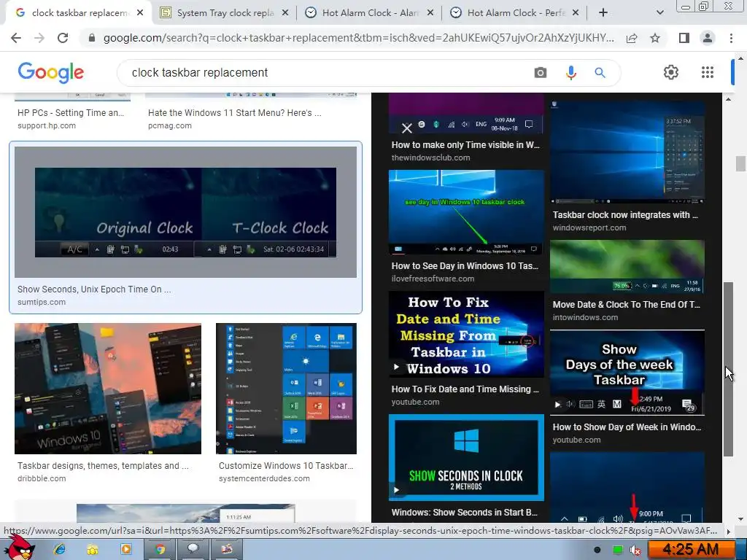Screen dimensions: 747x560
Task: Open the file explorer folder on taskbar
Action: point(93,550)
